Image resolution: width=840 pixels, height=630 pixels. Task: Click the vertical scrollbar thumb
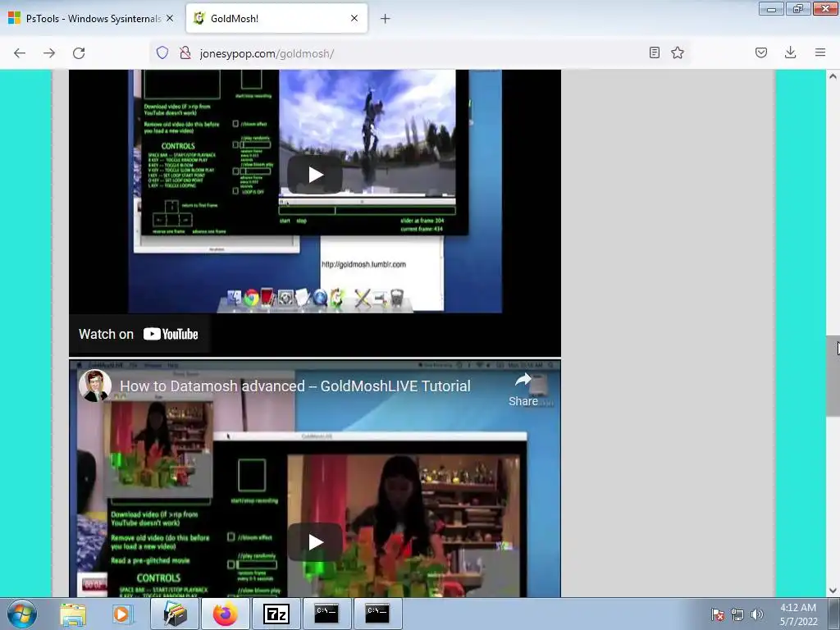[x=833, y=375]
